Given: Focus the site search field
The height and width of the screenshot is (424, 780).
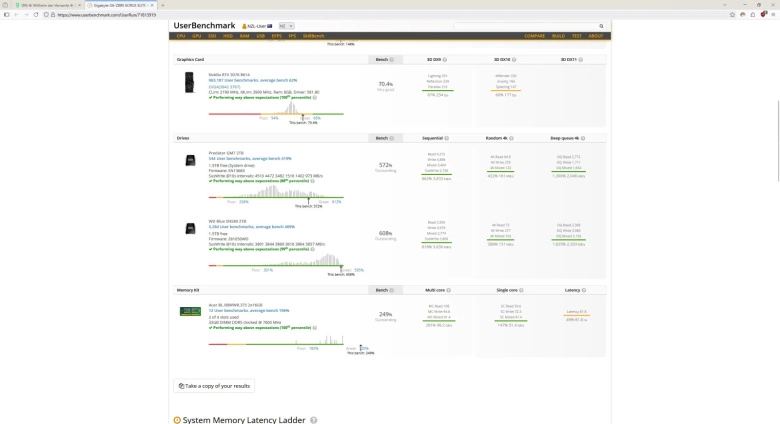Looking at the screenshot, I should [525, 26].
